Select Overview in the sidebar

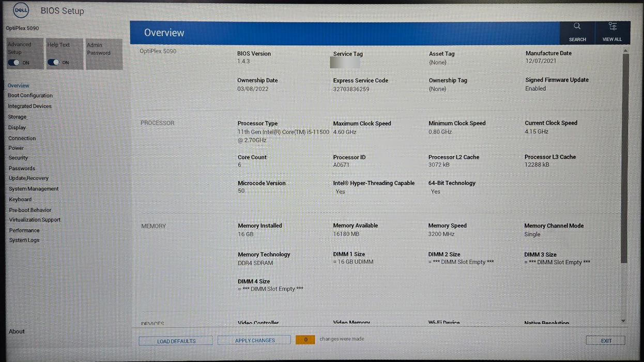tap(18, 86)
